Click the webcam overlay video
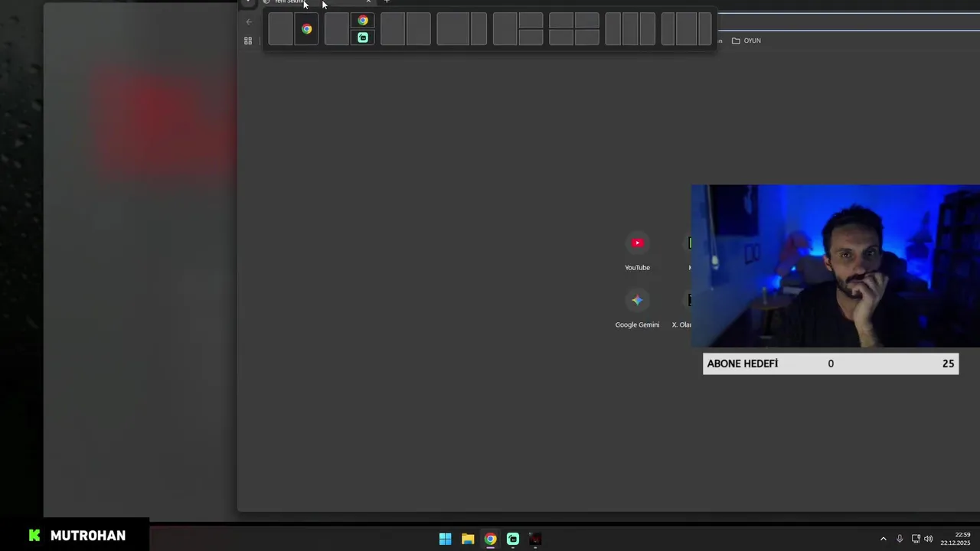 (x=835, y=266)
